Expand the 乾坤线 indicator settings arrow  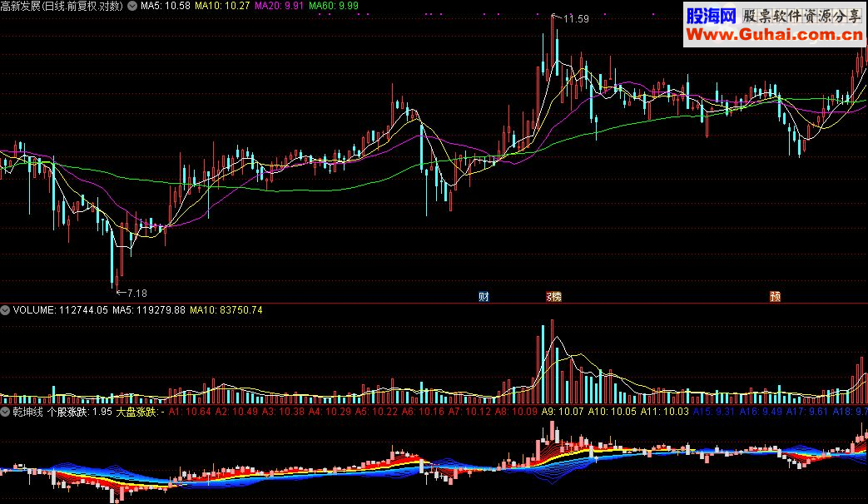pyautogui.click(x=5, y=413)
